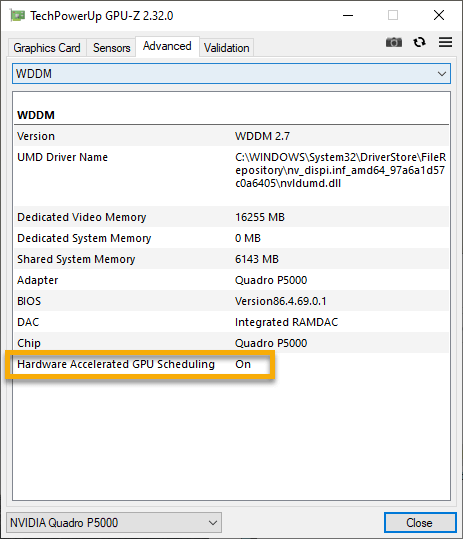Open the hamburger menu icon
The height and width of the screenshot is (539, 463).
(445, 42)
